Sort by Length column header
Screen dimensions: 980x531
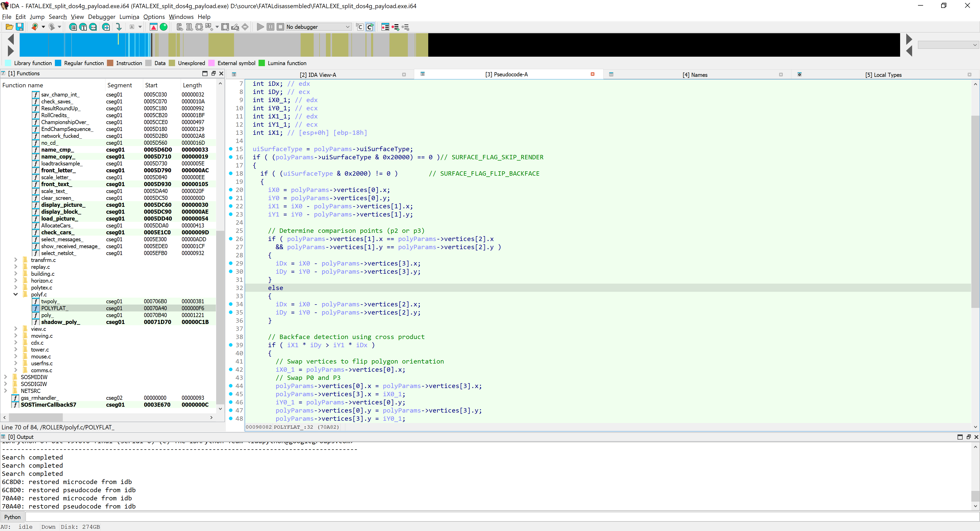pyautogui.click(x=199, y=85)
